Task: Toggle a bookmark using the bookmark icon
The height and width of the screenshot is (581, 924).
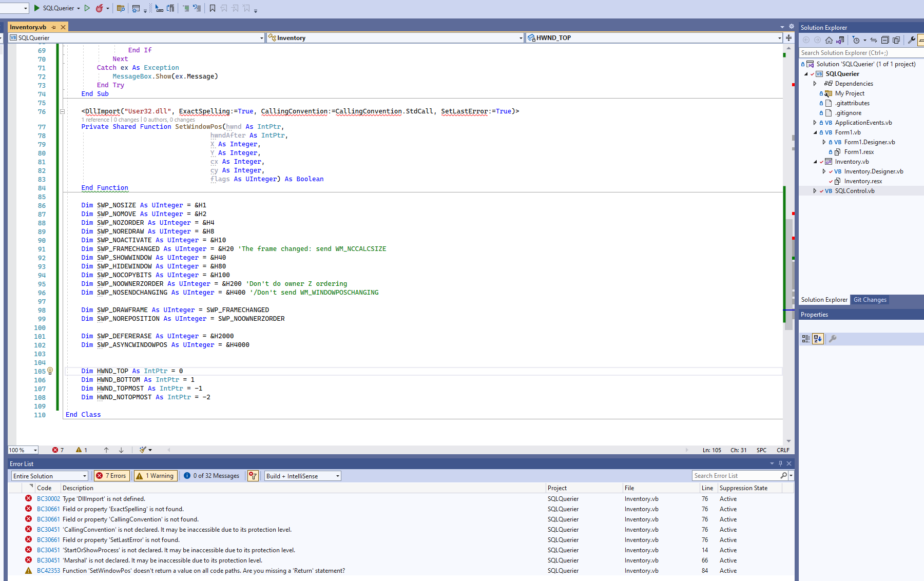Action: [213, 8]
